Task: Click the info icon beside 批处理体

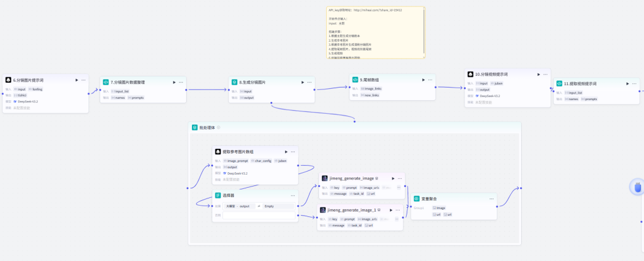Action: click(x=218, y=127)
